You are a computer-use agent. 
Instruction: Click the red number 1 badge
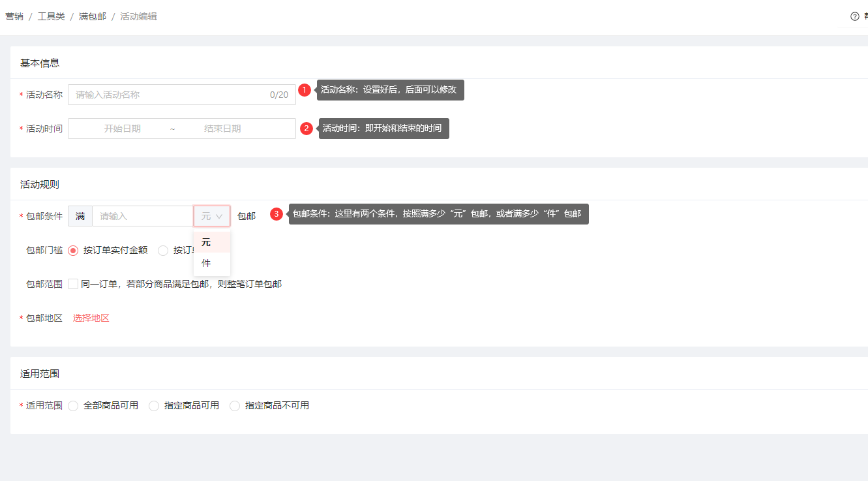[304, 90]
